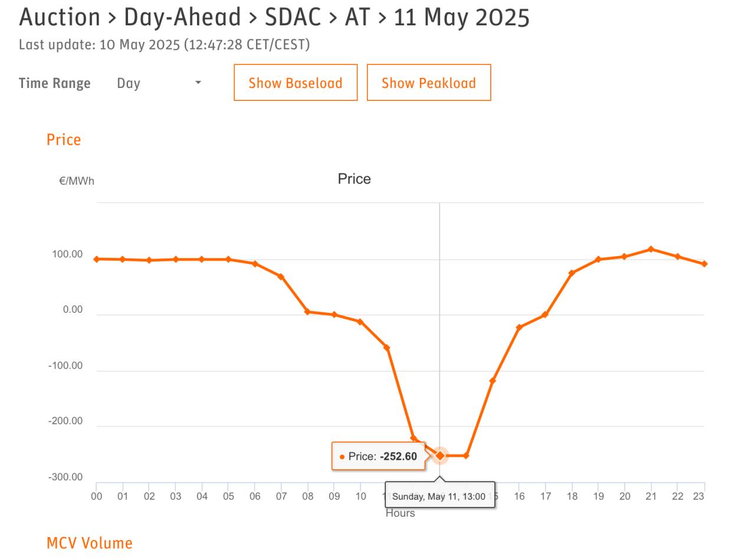Click the hour 18 price data marker

pyautogui.click(x=572, y=273)
